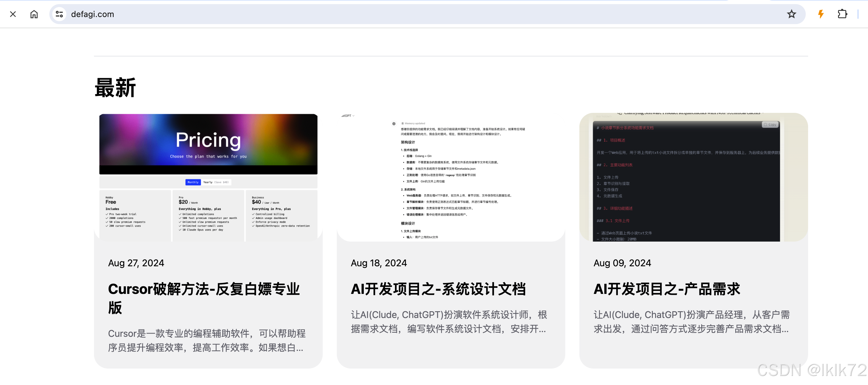
Task: Click the date 'Aug 18, 2024'
Action: [379, 263]
